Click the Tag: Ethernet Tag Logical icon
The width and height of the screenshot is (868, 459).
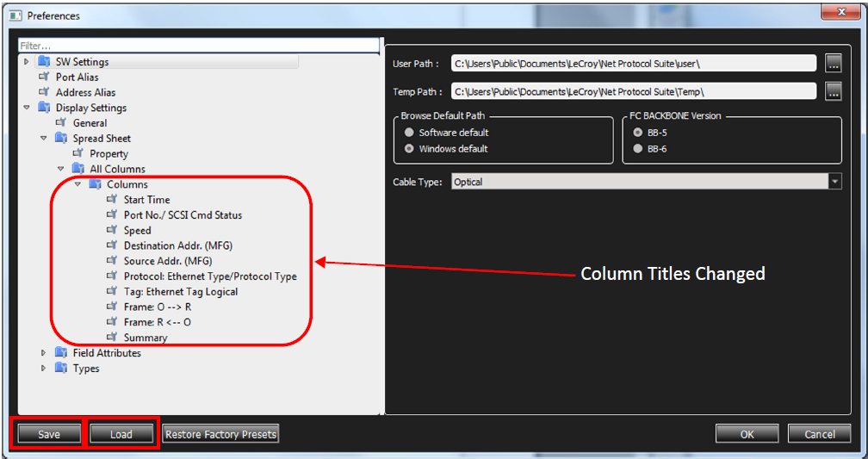pos(112,291)
